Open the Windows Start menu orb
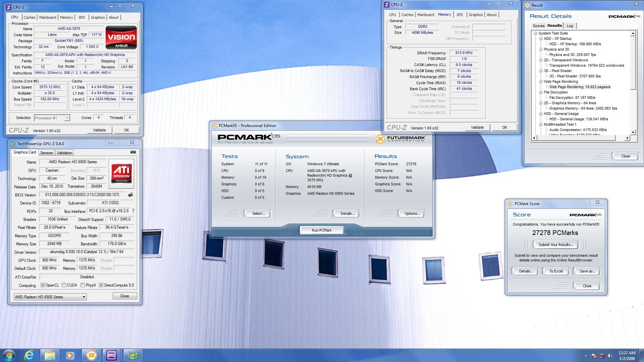 click(9, 355)
